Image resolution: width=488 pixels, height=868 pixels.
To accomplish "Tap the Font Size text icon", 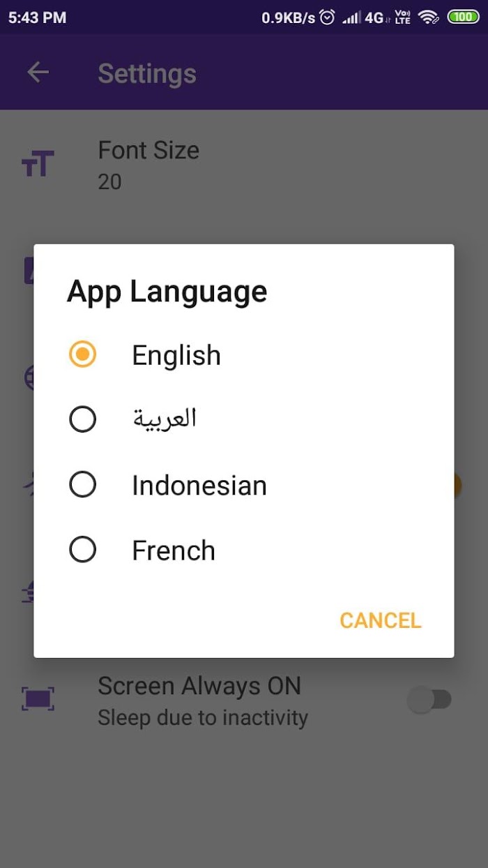I will click(x=38, y=165).
